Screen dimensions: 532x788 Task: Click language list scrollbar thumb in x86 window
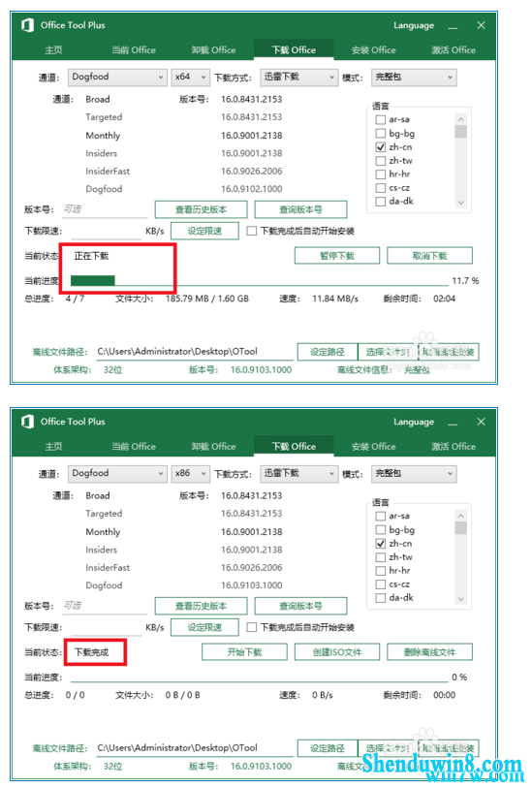[460, 527]
